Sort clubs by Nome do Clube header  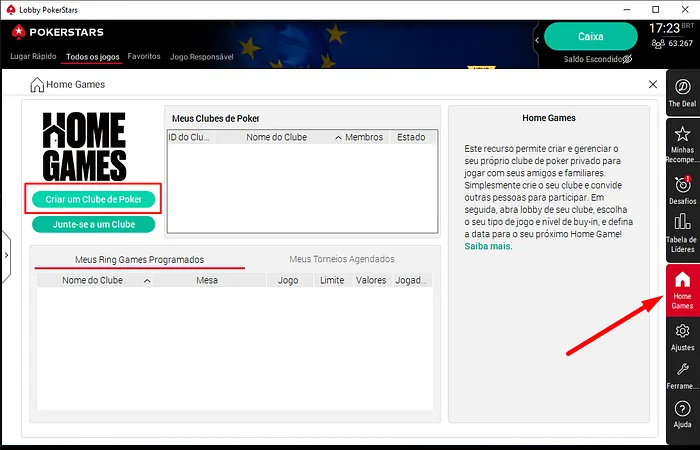pyautogui.click(x=279, y=137)
